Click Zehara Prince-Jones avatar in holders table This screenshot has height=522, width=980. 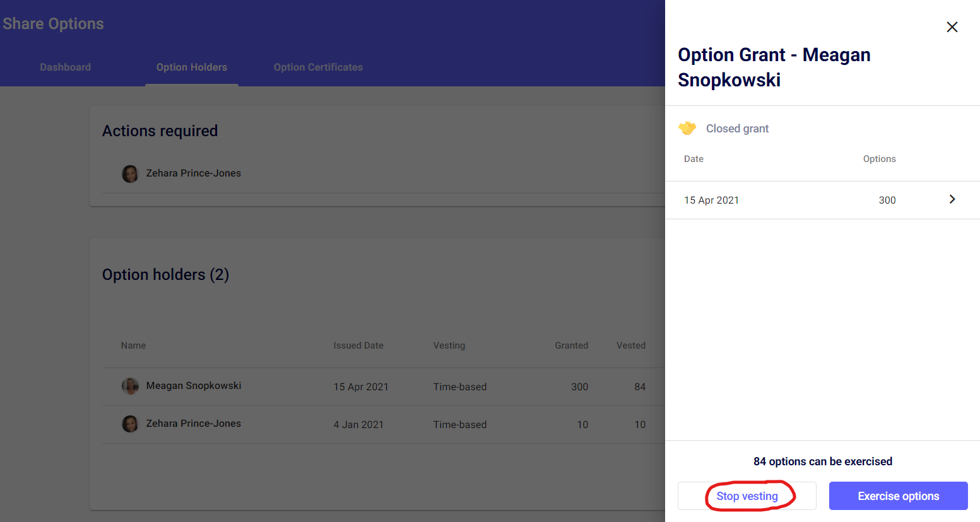[x=130, y=424]
